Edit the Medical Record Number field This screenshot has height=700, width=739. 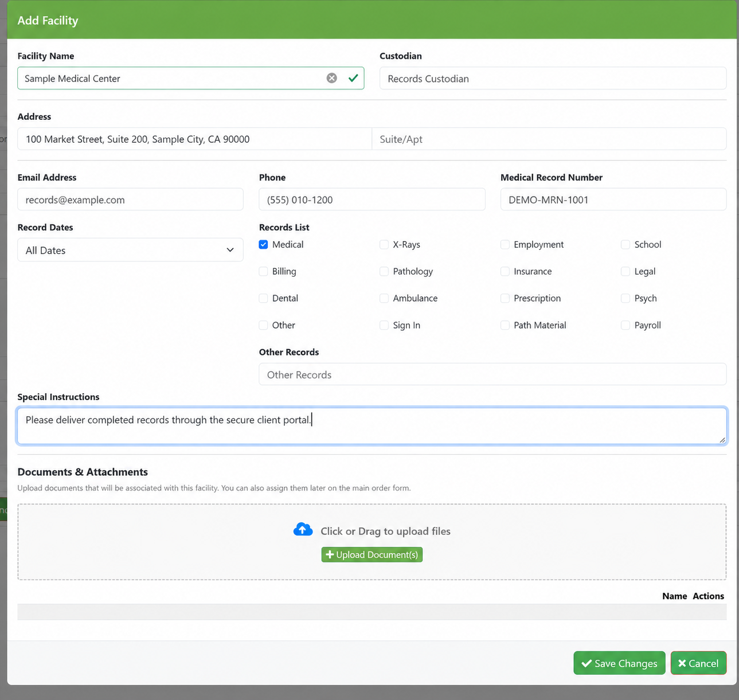(613, 200)
